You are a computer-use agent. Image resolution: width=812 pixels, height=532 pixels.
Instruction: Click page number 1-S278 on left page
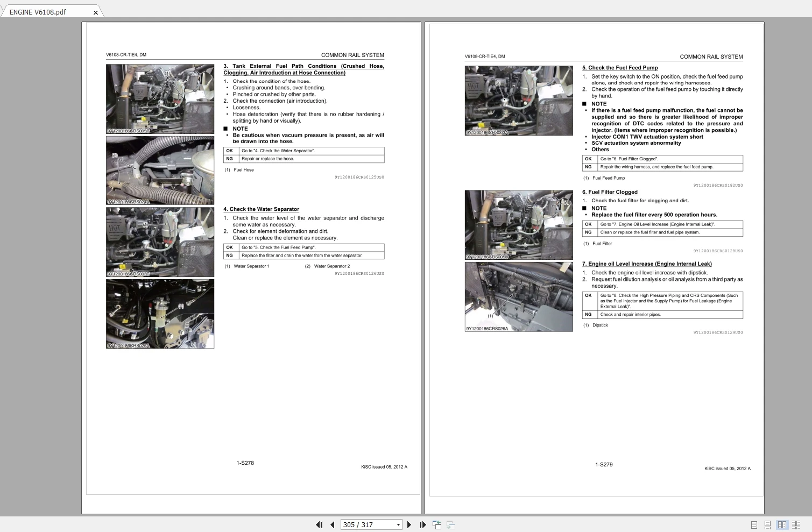click(x=245, y=463)
